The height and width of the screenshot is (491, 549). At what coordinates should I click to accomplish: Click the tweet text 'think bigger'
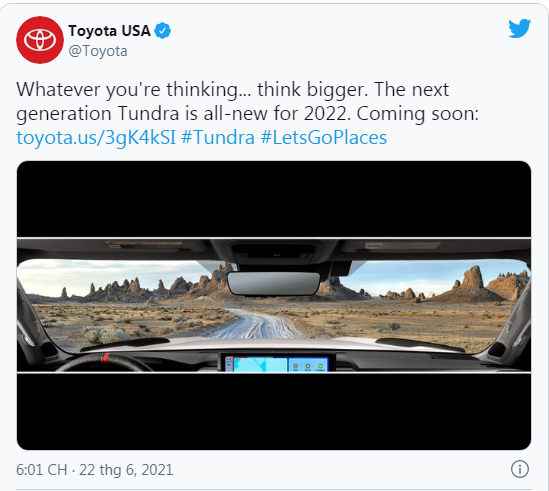tap(312, 90)
